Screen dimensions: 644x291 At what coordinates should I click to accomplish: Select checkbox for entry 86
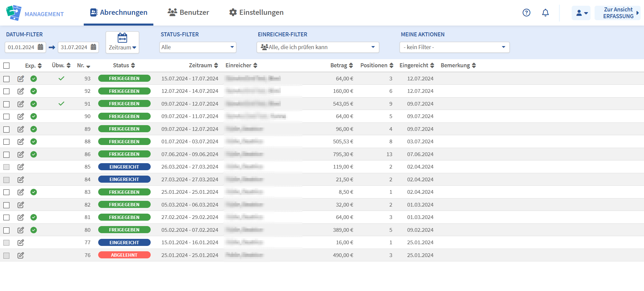tap(6, 154)
